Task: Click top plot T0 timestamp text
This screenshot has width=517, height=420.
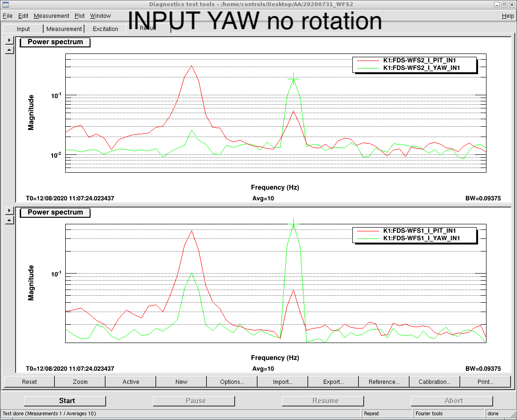Action: click(x=70, y=199)
